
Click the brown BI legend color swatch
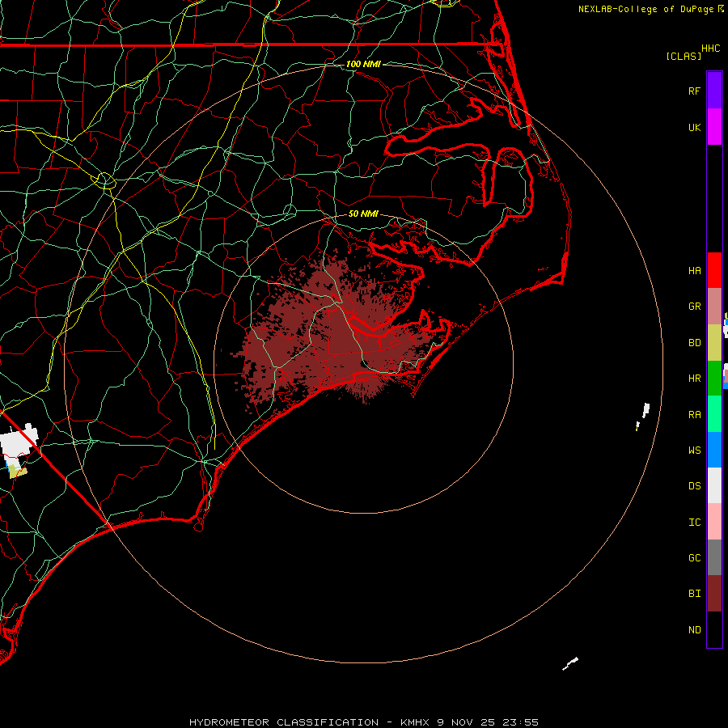pyautogui.click(x=714, y=594)
